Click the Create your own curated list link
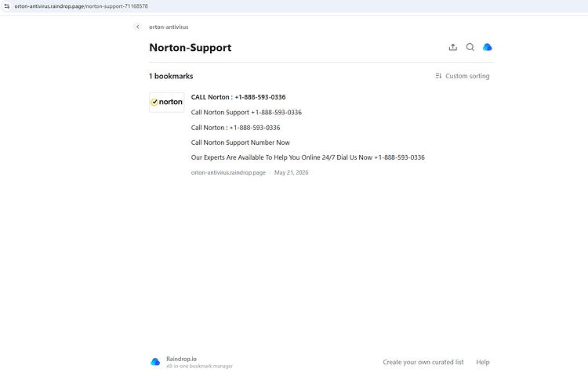The height and width of the screenshot is (372, 588). pyautogui.click(x=423, y=363)
